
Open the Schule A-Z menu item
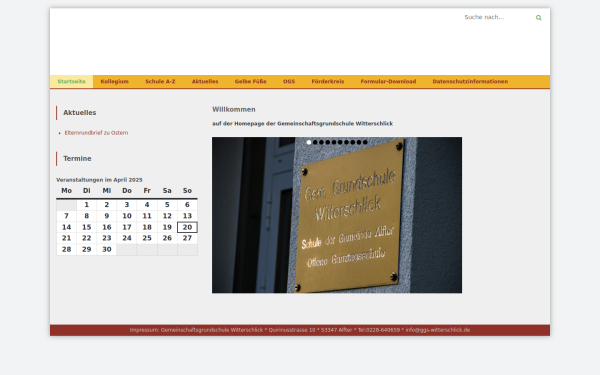[x=160, y=82]
